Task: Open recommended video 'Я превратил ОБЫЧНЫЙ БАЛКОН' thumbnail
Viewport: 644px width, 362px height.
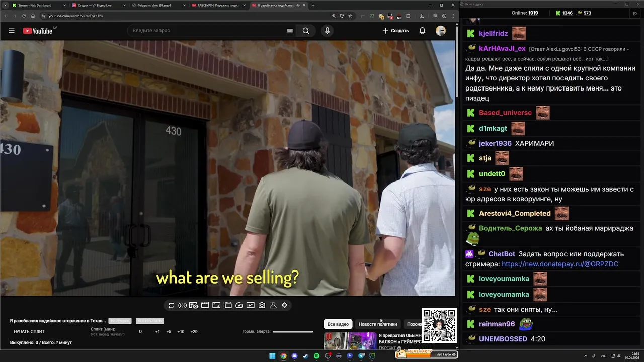Action: pos(350,341)
